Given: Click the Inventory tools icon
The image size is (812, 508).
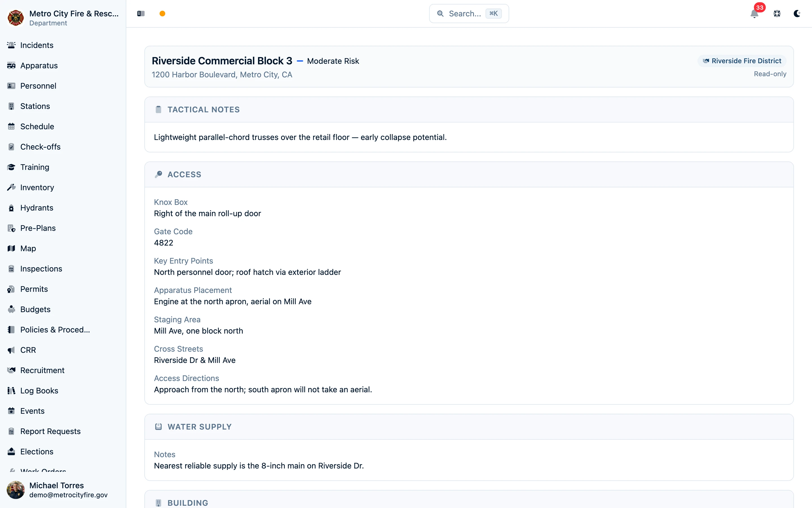Looking at the screenshot, I should coord(11,187).
